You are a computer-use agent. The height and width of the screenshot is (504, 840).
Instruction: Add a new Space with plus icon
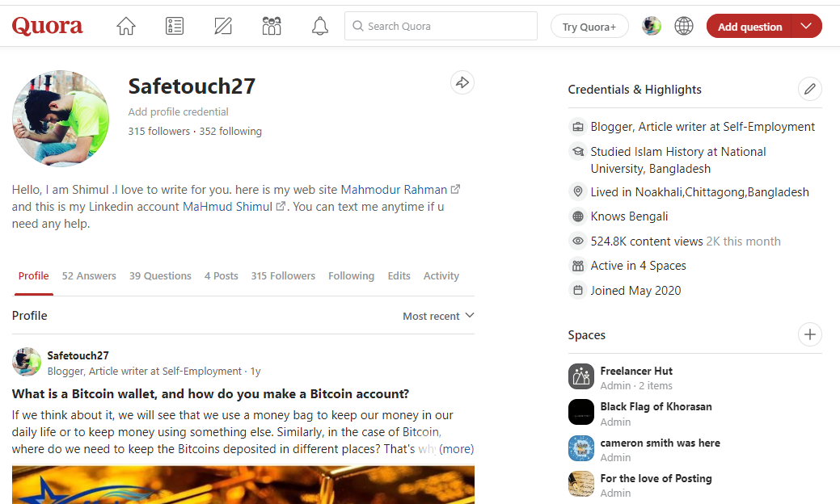[x=809, y=334]
